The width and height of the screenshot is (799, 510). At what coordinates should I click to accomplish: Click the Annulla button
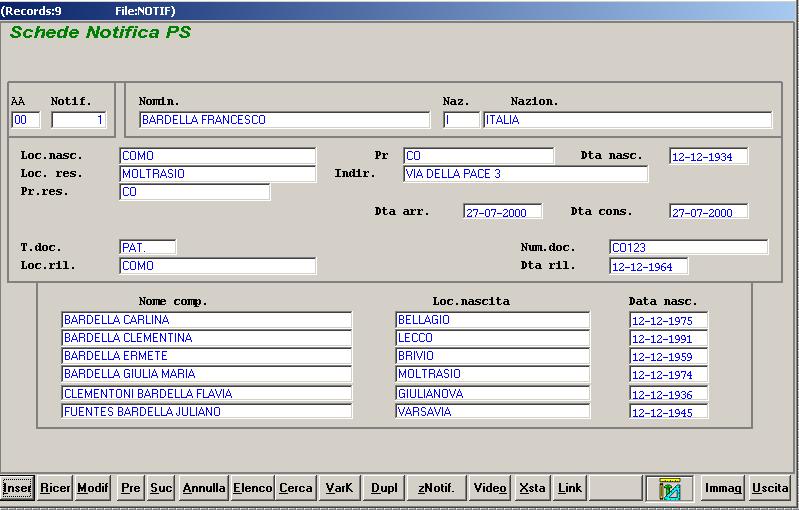pyautogui.click(x=204, y=488)
